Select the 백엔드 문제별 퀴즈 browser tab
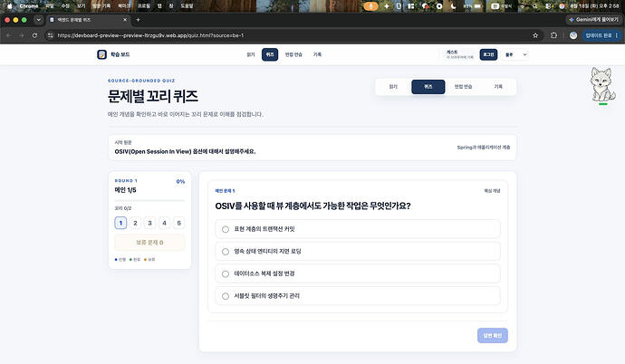The height and width of the screenshot is (364, 625). [88, 20]
